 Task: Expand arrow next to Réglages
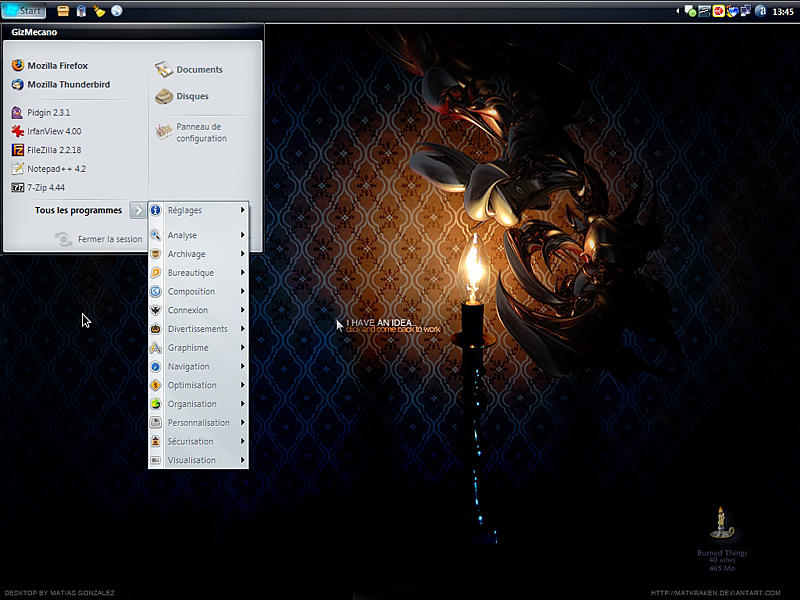tap(243, 210)
